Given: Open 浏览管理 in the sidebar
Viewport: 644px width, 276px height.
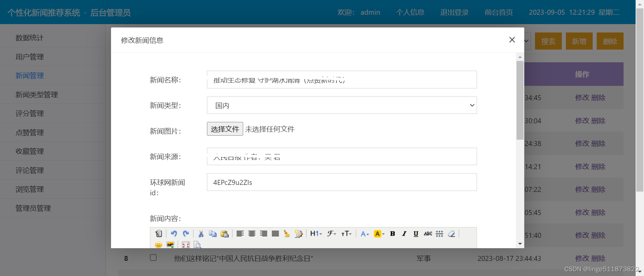Looking at the screenshot, I should pos(30,189).
